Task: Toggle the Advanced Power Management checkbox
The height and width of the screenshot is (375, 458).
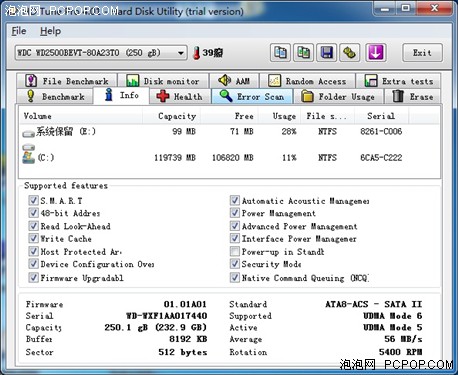Action: coord(235,226)
